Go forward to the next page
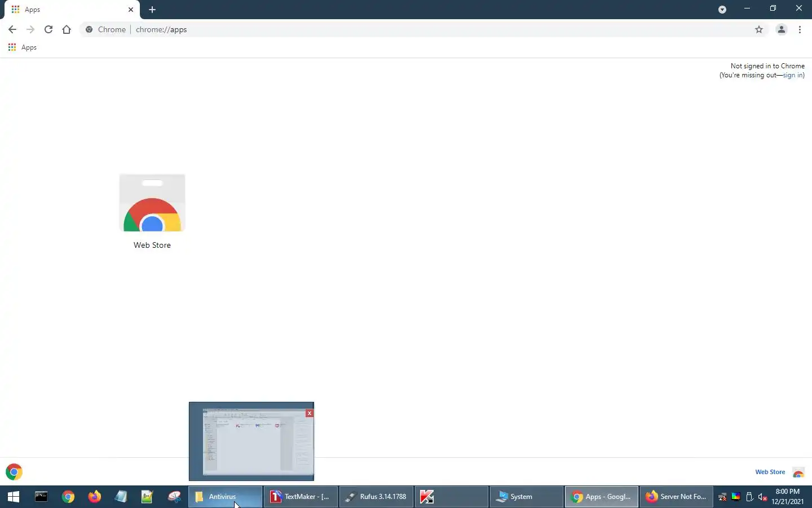Viewport: 812px width, 508px height. pyautogui.click(x=30, y=29)
